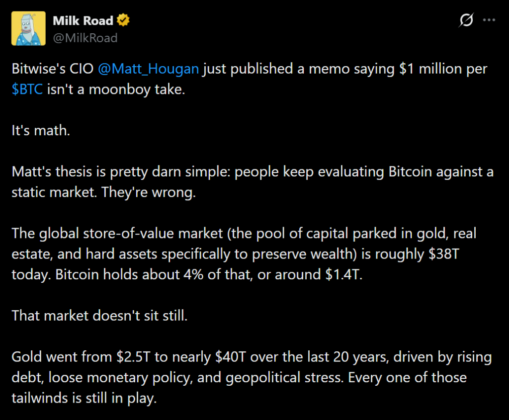Open the Milk Road display name link
The image size is (509, 420).
pyautogui.click(x=83, y=21)
